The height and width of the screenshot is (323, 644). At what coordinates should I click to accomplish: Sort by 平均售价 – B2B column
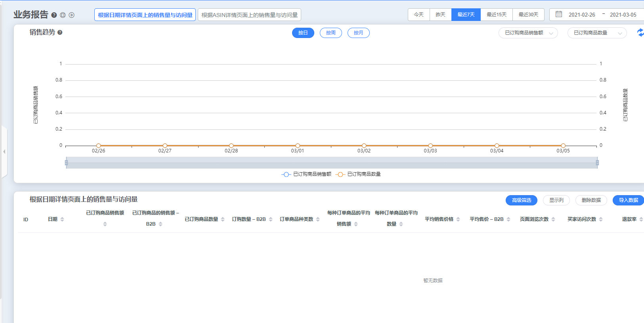(508, 219)
